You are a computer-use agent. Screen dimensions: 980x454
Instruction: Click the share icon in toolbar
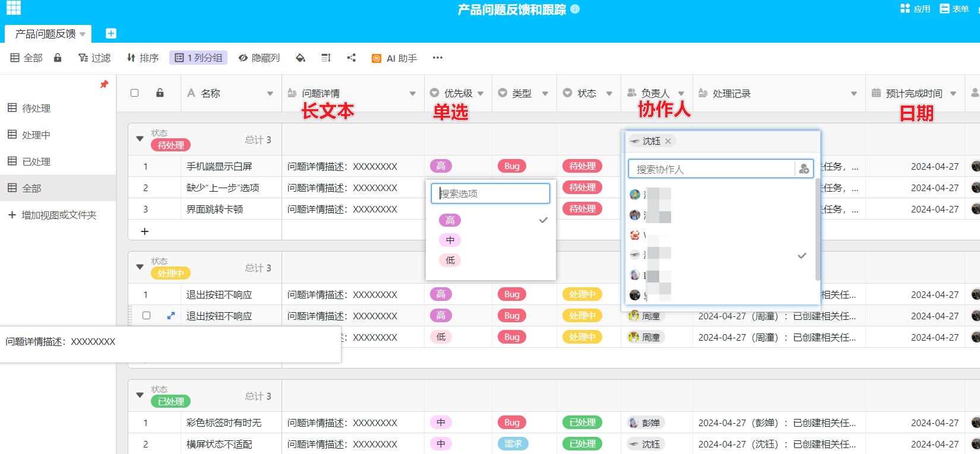(352, 58)
